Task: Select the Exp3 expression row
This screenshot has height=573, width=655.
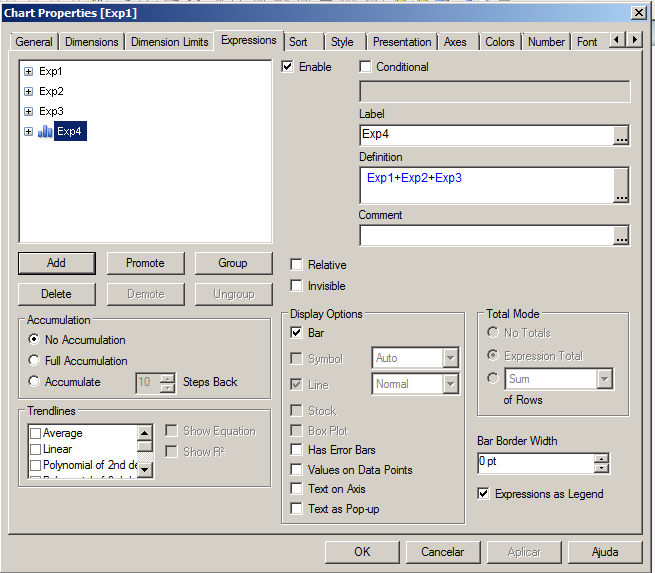Action: [51, 112]
